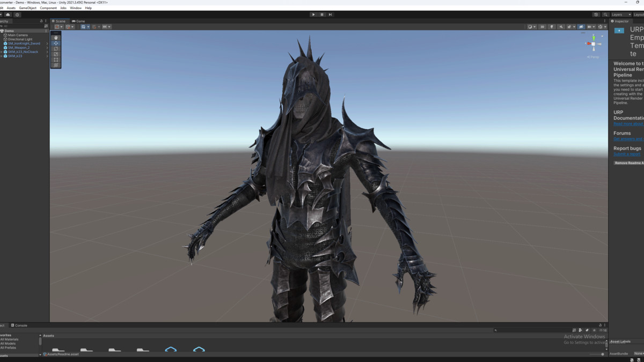Open grid settings dropdown arrow
Viewport: 644px width, 362px height.
pos(89,27)
